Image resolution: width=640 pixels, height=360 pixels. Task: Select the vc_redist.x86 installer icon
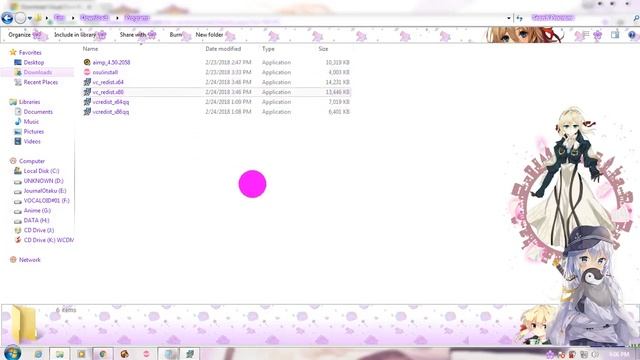(x=87, y=92)
